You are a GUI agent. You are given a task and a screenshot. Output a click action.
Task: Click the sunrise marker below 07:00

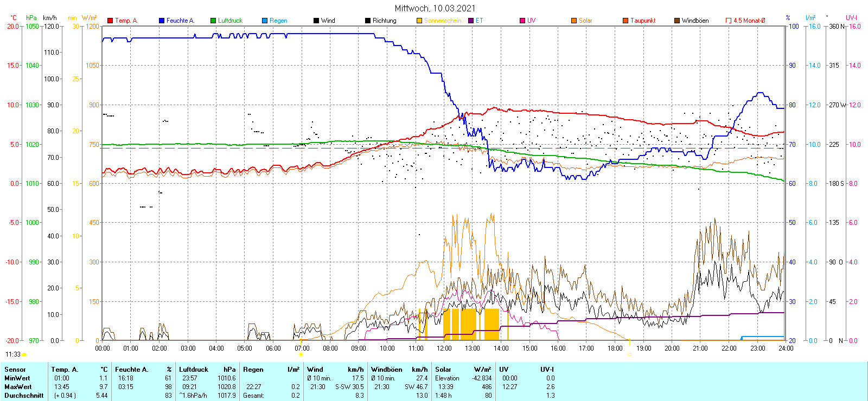[301, 355]
